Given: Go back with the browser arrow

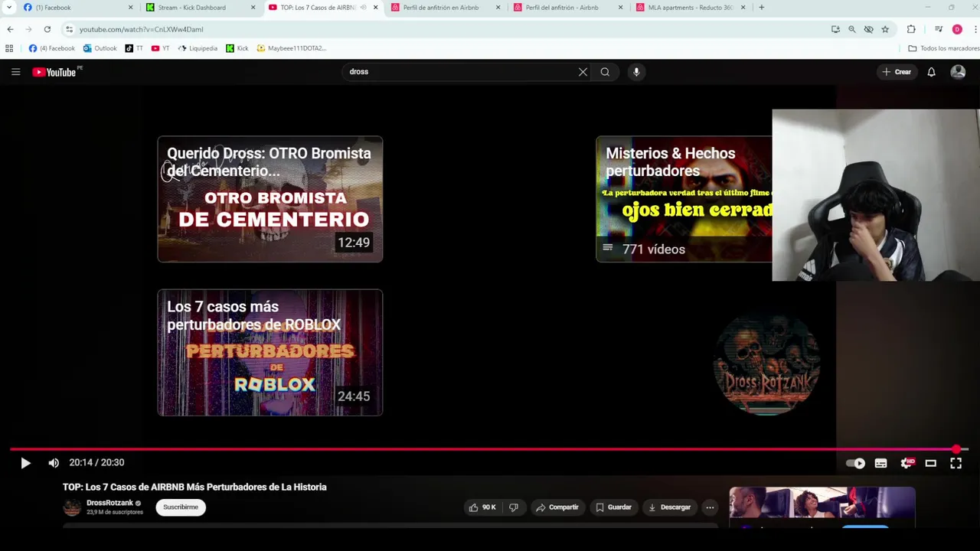Looking at the screenshot, I should click(x=10, y=29).
